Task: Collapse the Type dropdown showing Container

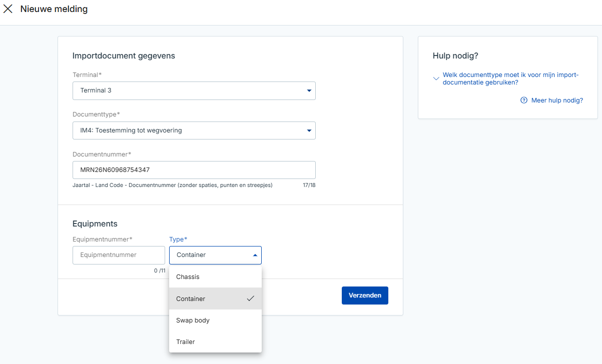Action: point(215,255)
